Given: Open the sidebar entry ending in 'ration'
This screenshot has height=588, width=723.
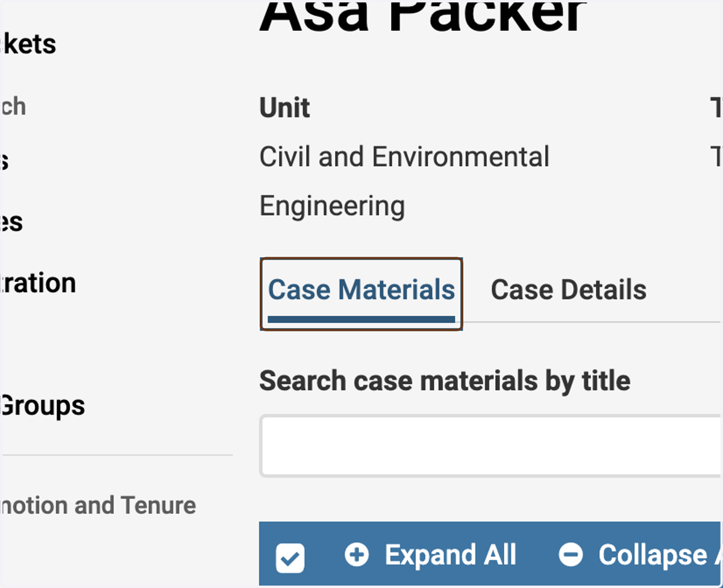Looking at the screenshot, I should (x=38, y=283).
